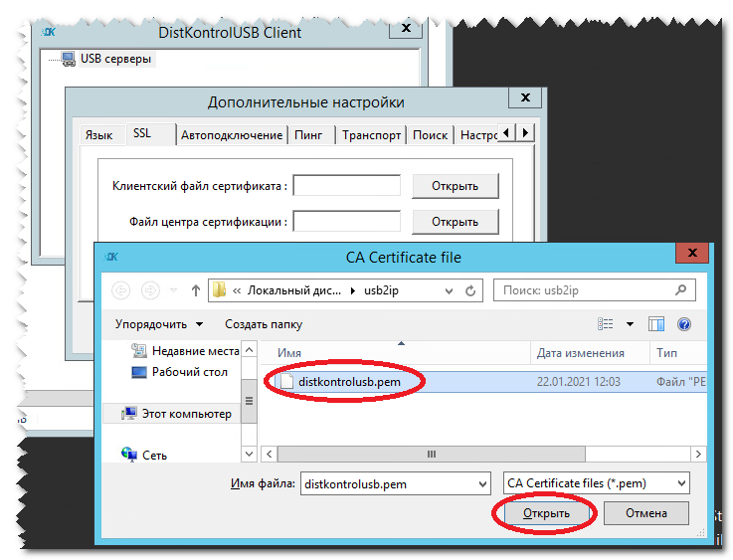Switch to the Язык tab
The width and height of the screenshot is (733, 560).
click(99, 135)
